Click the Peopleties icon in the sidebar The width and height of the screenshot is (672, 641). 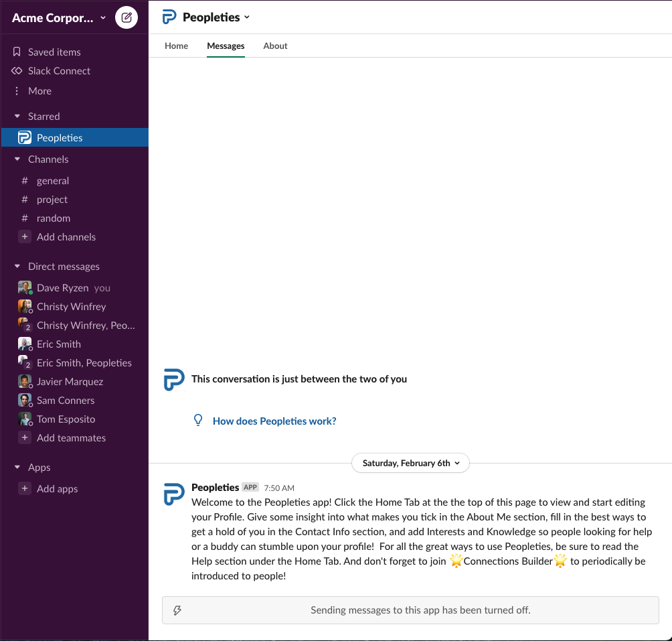click(x=25, y=137)
